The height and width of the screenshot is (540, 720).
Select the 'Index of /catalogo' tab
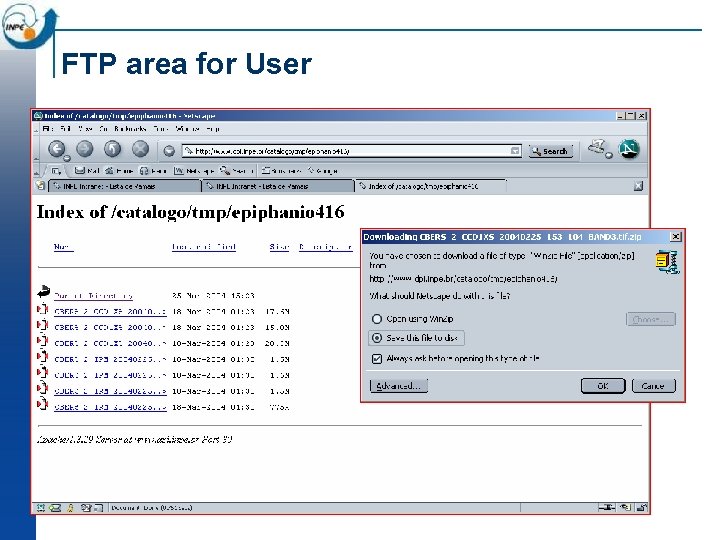(x=431, y=186)
